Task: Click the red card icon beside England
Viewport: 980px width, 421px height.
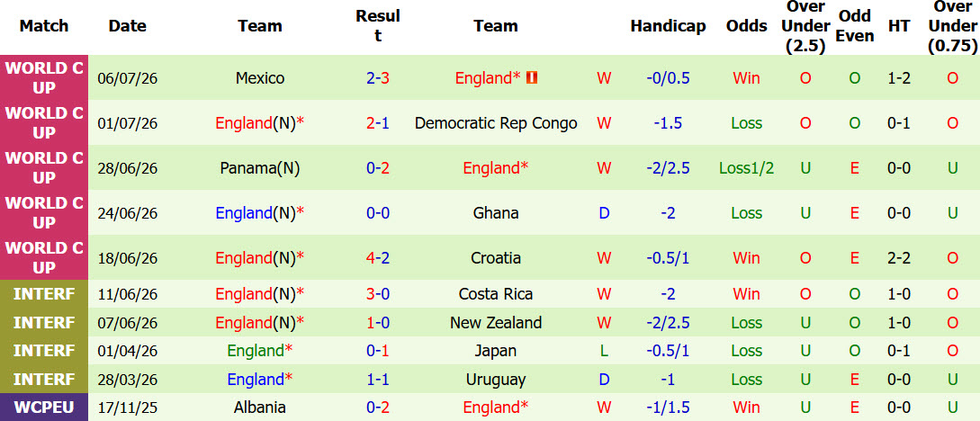Action: tap(532, 78)
